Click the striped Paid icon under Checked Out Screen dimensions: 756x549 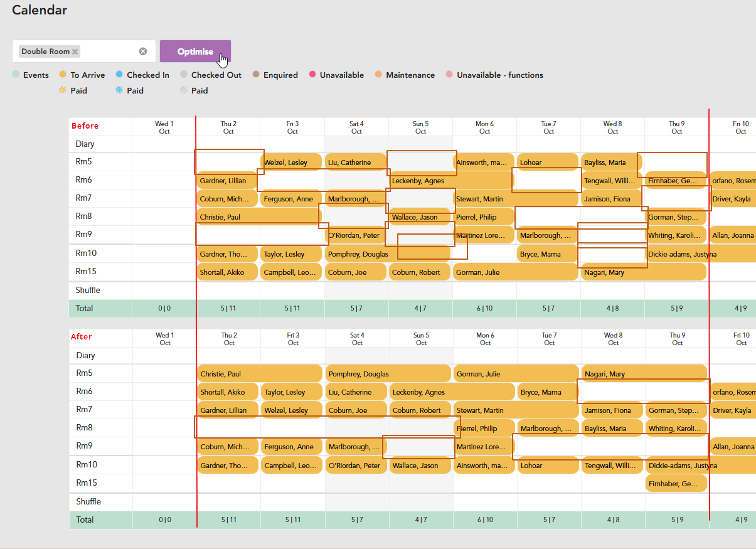[x=184, y=90]
